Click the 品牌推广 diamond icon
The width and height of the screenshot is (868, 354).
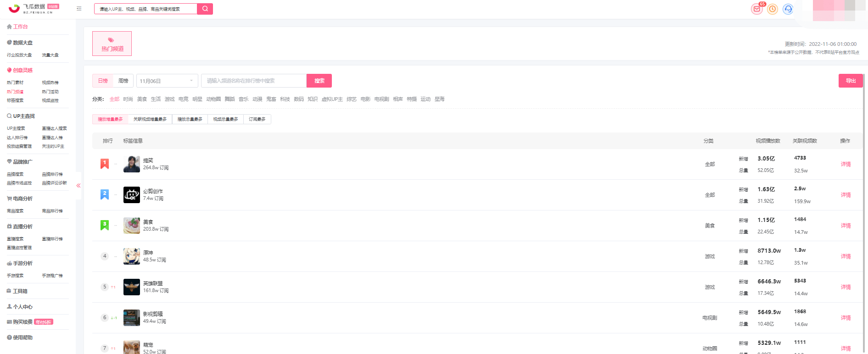tap(9, 161)
